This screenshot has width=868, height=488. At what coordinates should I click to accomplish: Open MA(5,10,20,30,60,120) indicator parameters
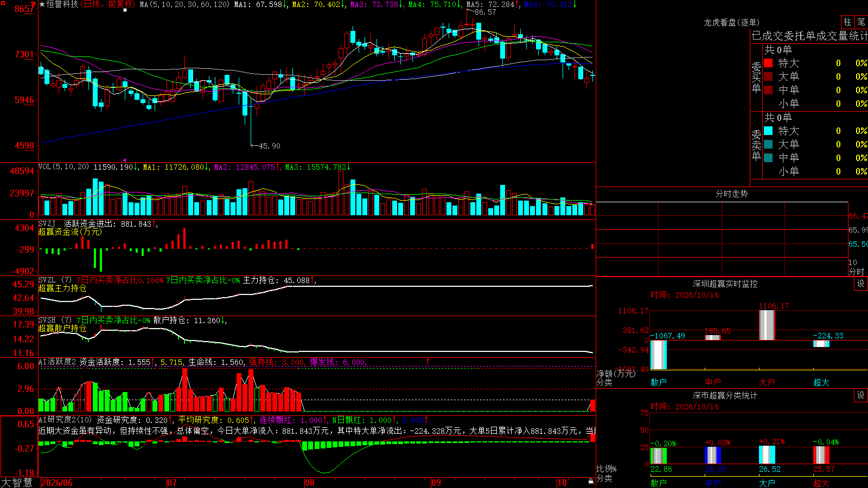(x=184, y=4)
